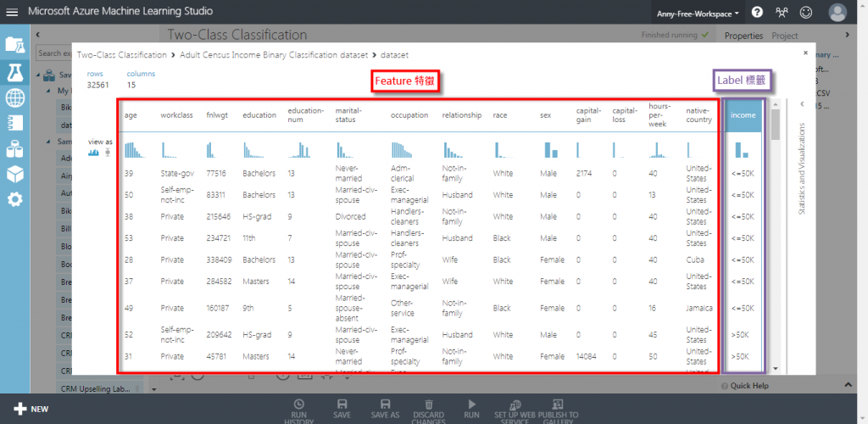Open Notebooks icon in the sidebar
This screenshot has width=868, height=424.
pos(15,124)
